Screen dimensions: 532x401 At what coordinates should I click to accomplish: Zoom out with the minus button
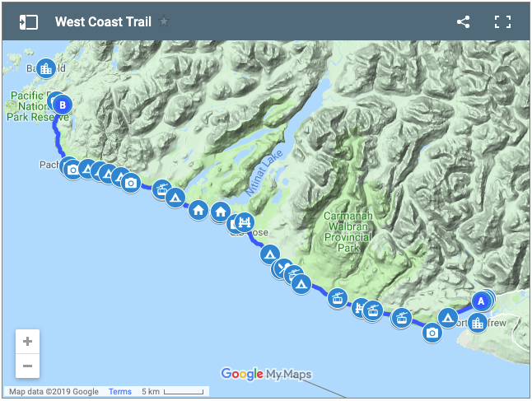point(28,365)
